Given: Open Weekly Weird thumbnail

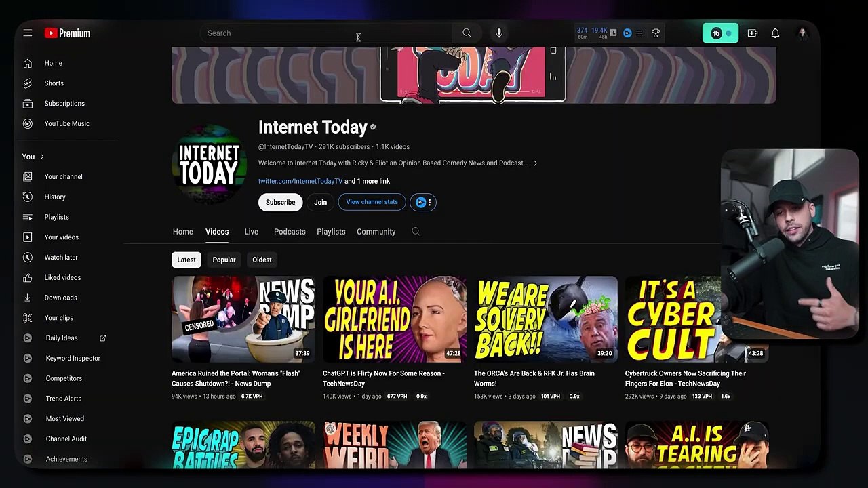Looking at the screenshot, I should (x=395, y=445).
